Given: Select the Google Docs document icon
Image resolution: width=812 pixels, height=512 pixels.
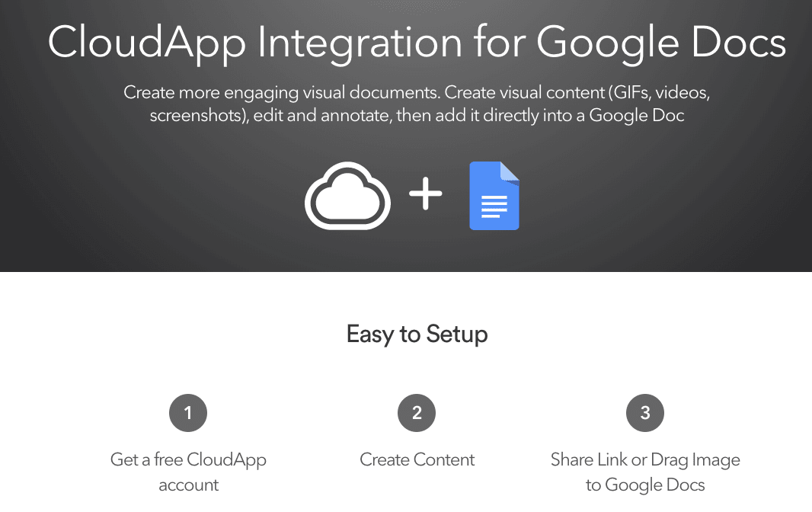Looking at the screenshot, I should (494, 197).
